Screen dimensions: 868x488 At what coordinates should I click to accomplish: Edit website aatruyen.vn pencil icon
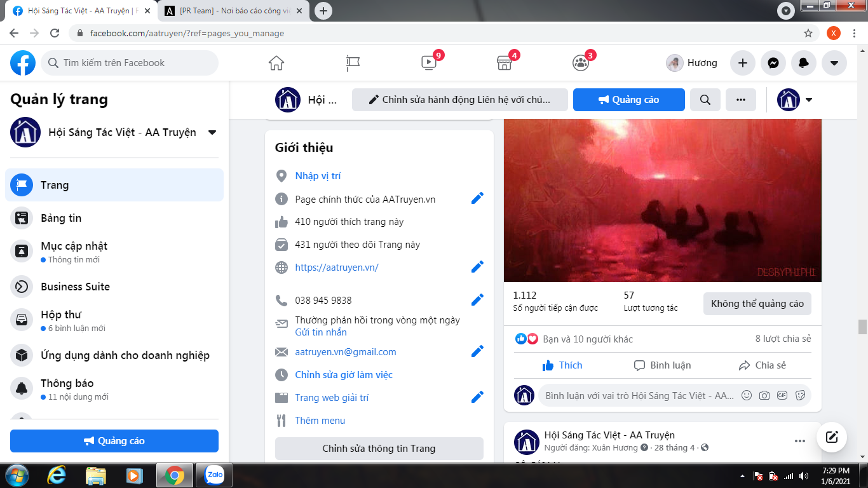click(477, 267)
